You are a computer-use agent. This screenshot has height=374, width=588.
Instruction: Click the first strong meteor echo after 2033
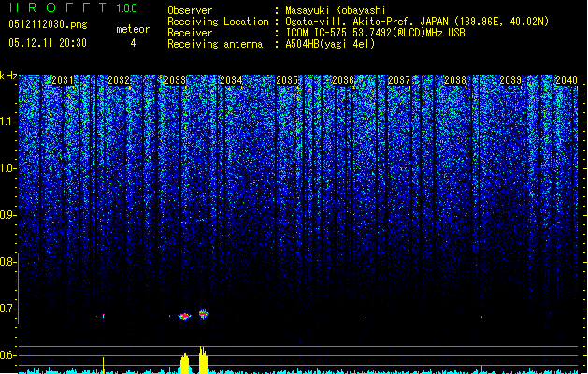(184, 316)
